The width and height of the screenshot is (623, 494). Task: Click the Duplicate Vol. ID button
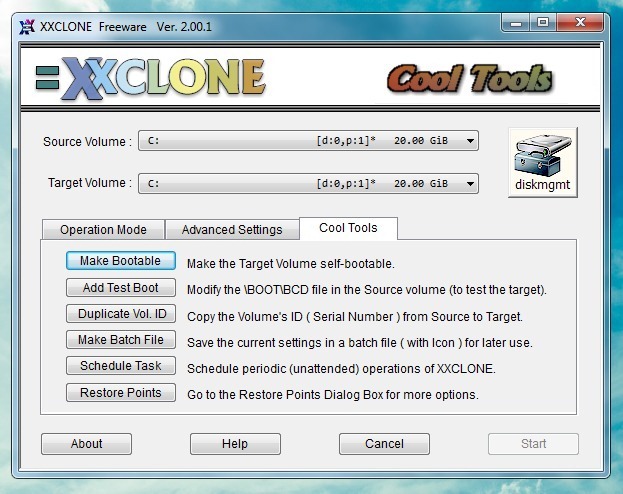120,314
